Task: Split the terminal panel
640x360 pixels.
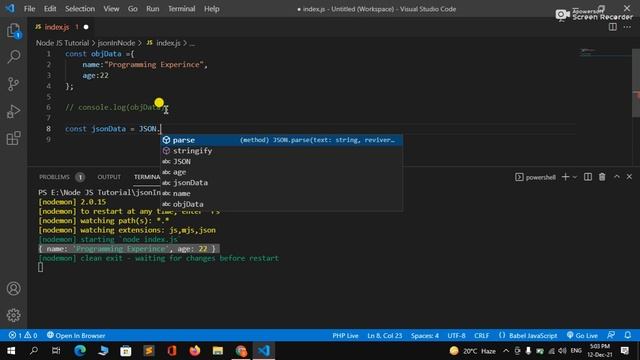Action: point(588,177)
